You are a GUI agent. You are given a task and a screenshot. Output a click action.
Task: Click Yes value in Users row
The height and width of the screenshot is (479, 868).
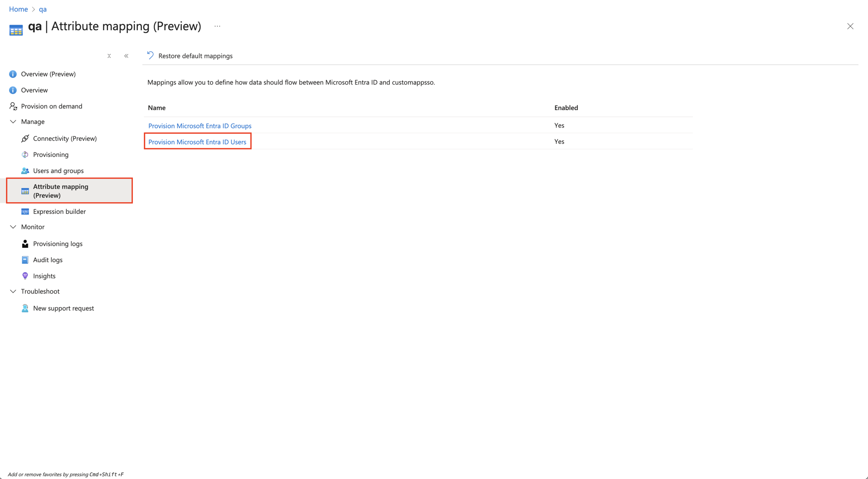559,142
